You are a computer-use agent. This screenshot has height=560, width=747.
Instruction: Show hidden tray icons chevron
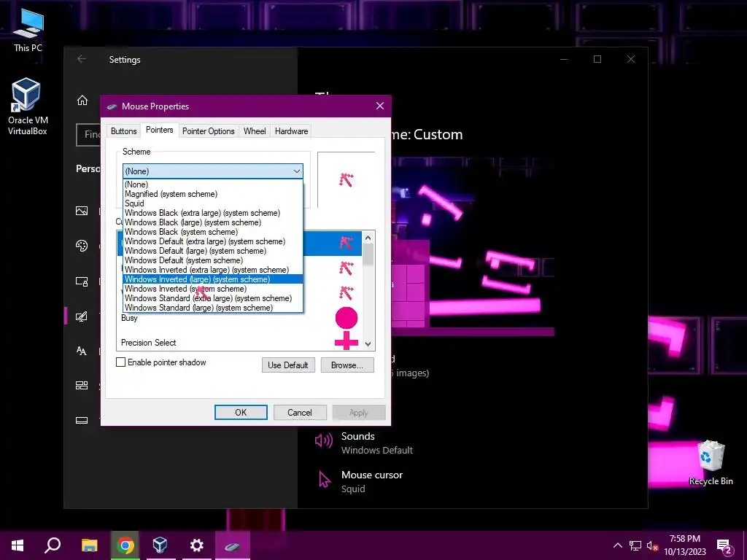[617, 545]
